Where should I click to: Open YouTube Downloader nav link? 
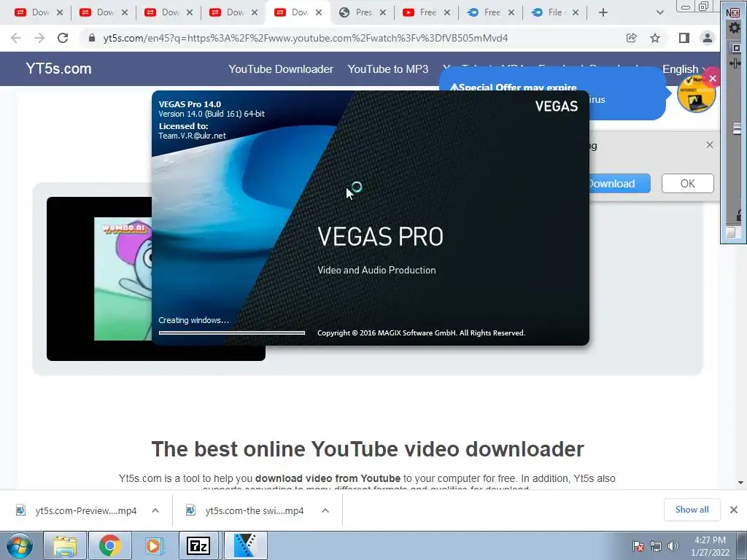(x=281, y=69)
